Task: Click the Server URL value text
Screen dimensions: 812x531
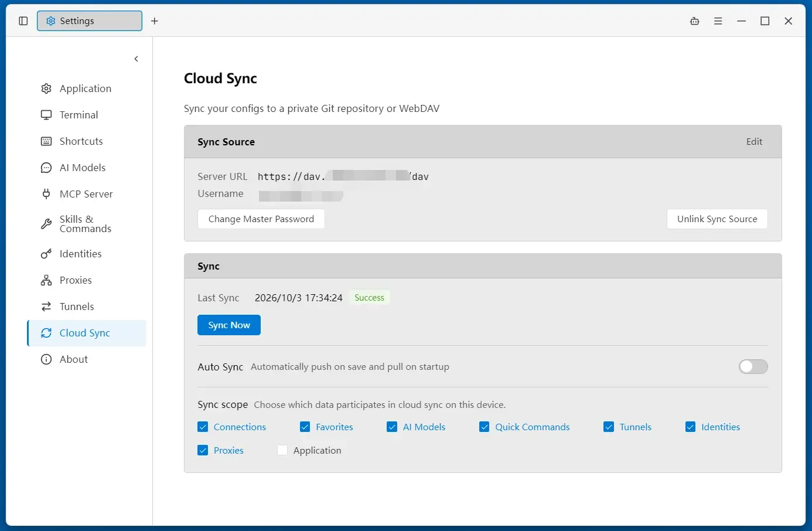Action: tap(343, 176)
